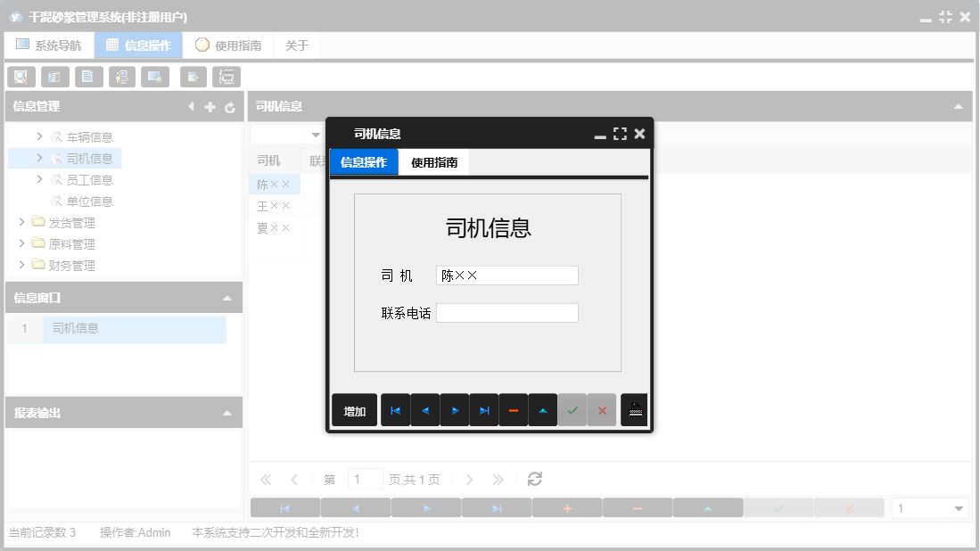Click the search/preview icon on the top toolbar

click(x=21, y=77)
